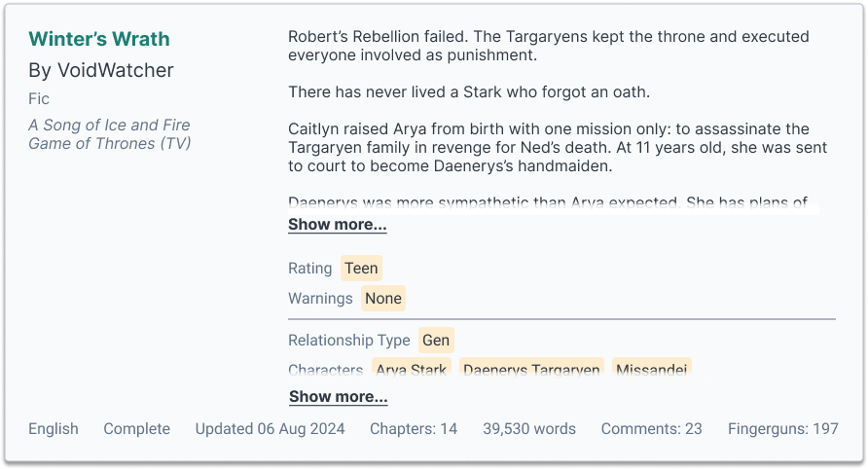Select the Gen relationship type tag

point(436,341)
